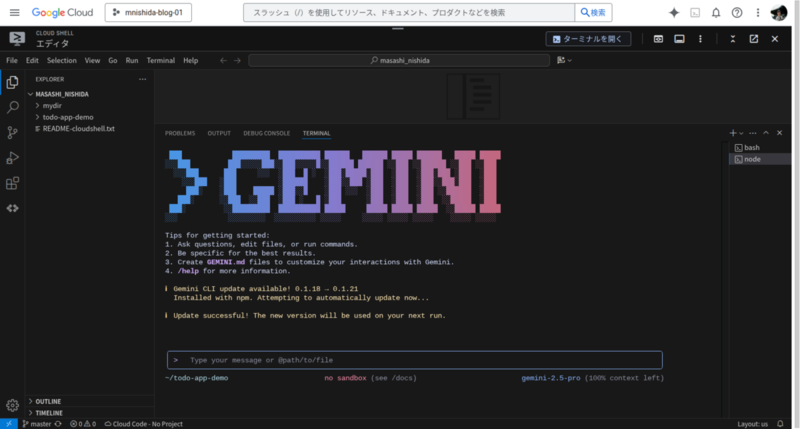Open Cloud Code in the activity bar

tap(13, 208)
